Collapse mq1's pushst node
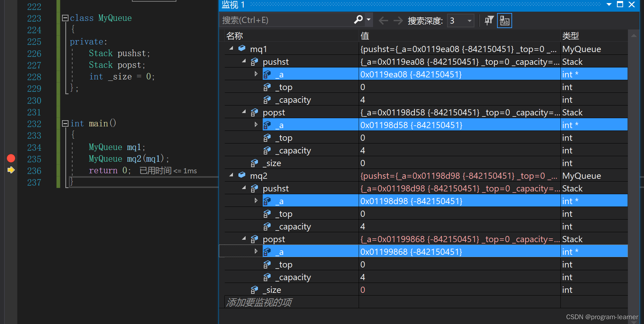The image size is (644, 324). (x=244, y=61)
